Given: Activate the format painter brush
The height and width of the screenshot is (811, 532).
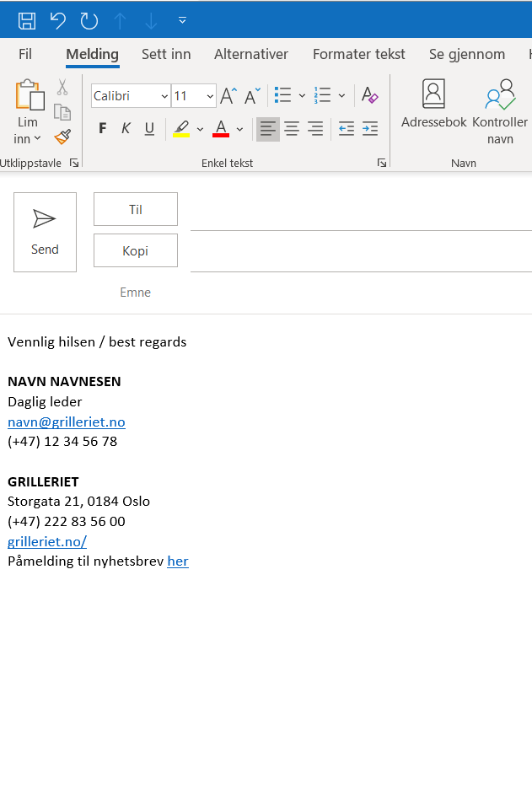Looking at the screenshot, I should [x=62, y=137].
